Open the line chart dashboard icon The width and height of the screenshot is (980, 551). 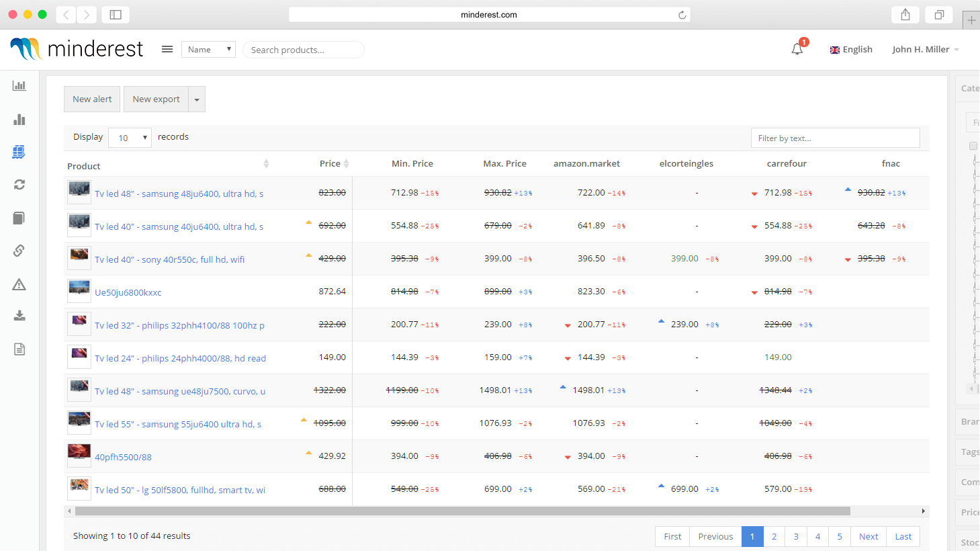click(x=19, y=85)
